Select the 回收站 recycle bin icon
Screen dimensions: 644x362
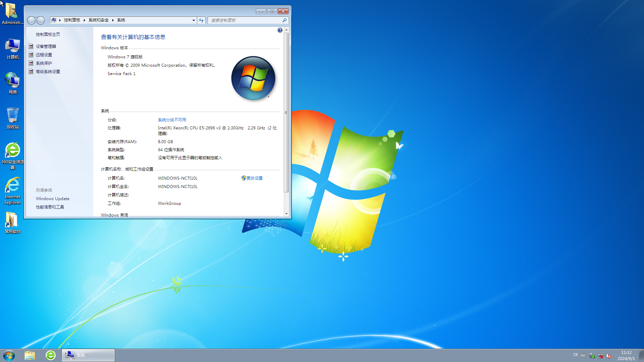click(x=12, y=118)
